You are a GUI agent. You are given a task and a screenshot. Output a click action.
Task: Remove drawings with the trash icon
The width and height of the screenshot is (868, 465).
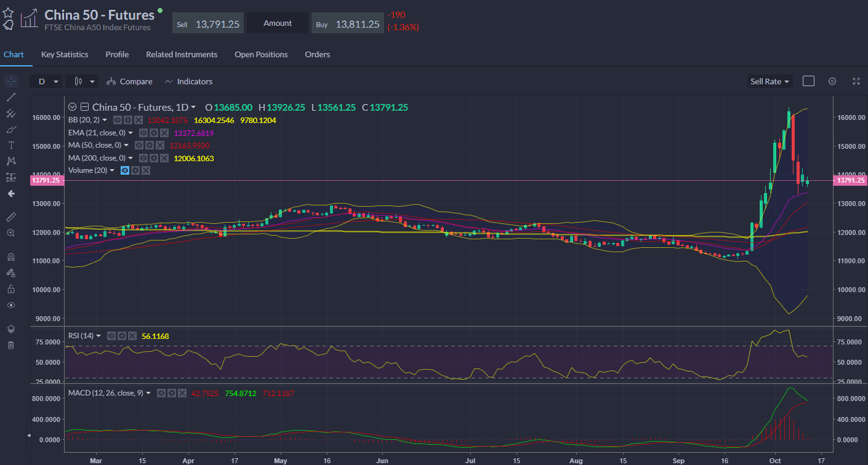pyautogui.click(x=10, y=345)
